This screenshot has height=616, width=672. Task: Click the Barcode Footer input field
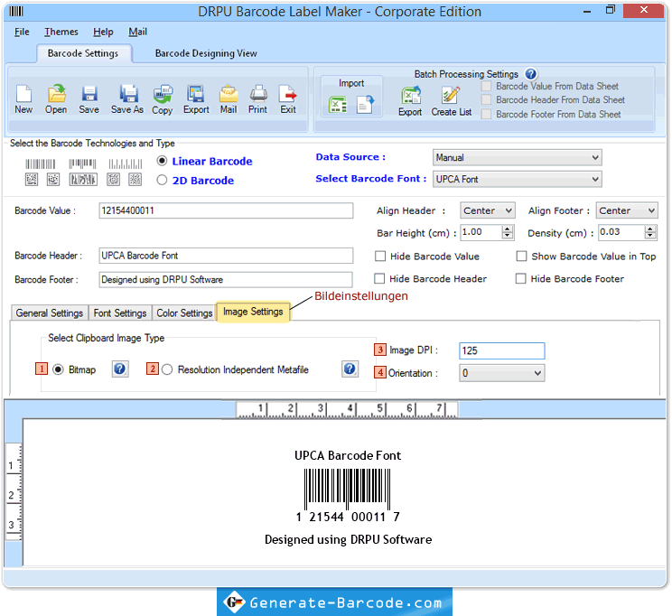[x=226, y=279]
